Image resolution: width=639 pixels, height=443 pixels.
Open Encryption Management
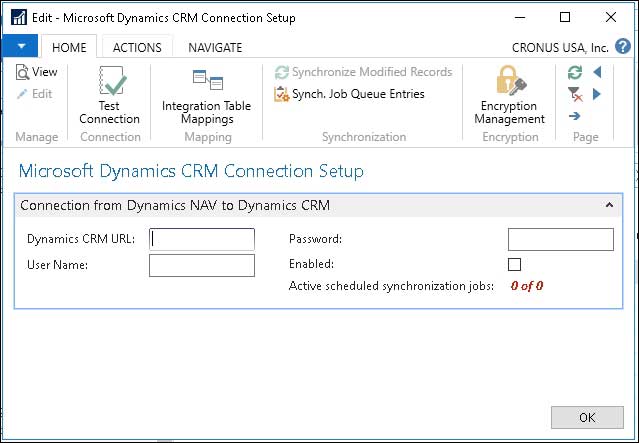[509, 95]
